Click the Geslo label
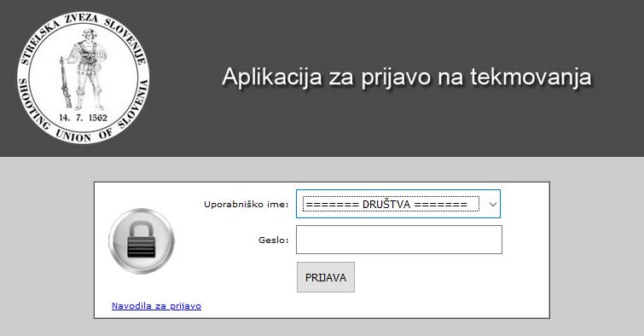Screen dimensions: 644x336 [x=274, y=240]
